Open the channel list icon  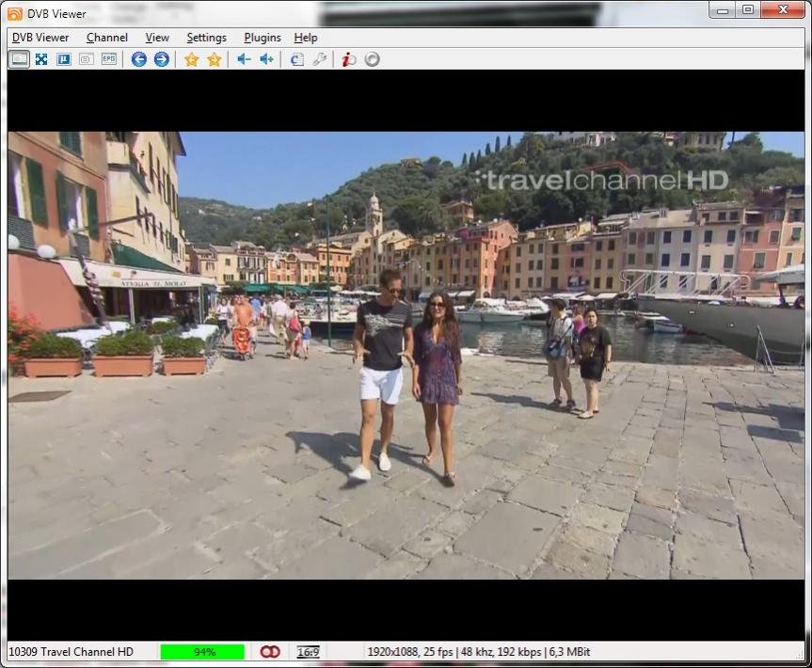point(296,59)
